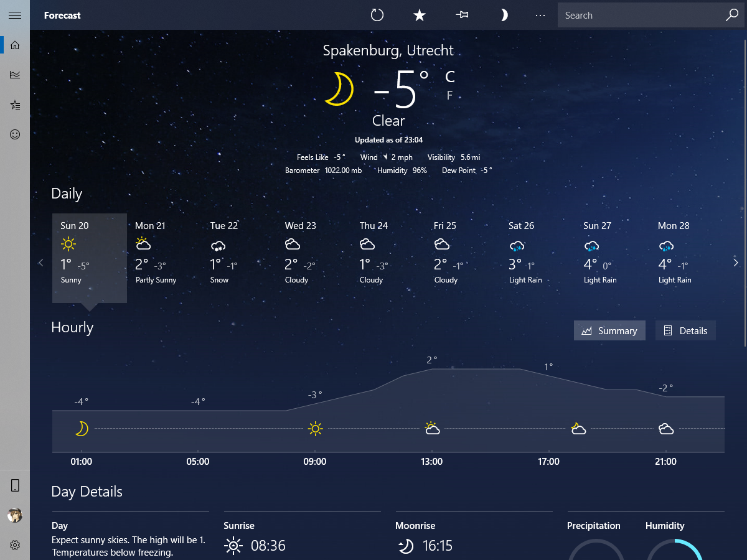Image resolution: width=747 pixels, height=560 pixels.
Task: Show next days in daily forecast
Action: pyautogui.click(x=736, y=263)
